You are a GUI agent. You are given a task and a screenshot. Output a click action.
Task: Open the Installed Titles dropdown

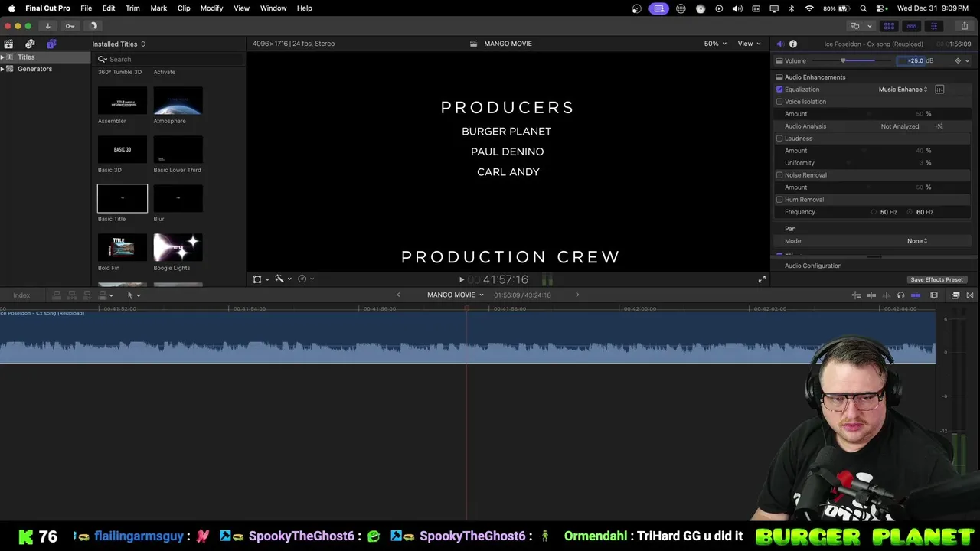coord(119,44)
